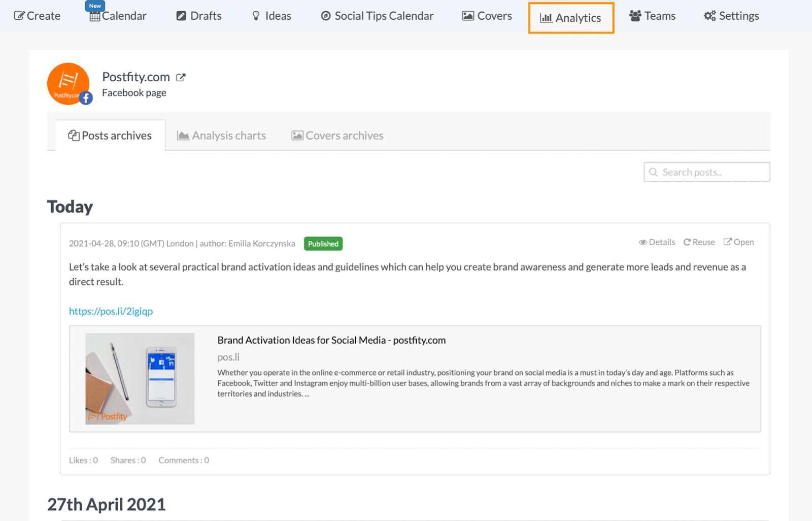812x521 pixels.
Task: Click the link preview thumbnail image
Action: pyautogui.click(x=140, y=379)
